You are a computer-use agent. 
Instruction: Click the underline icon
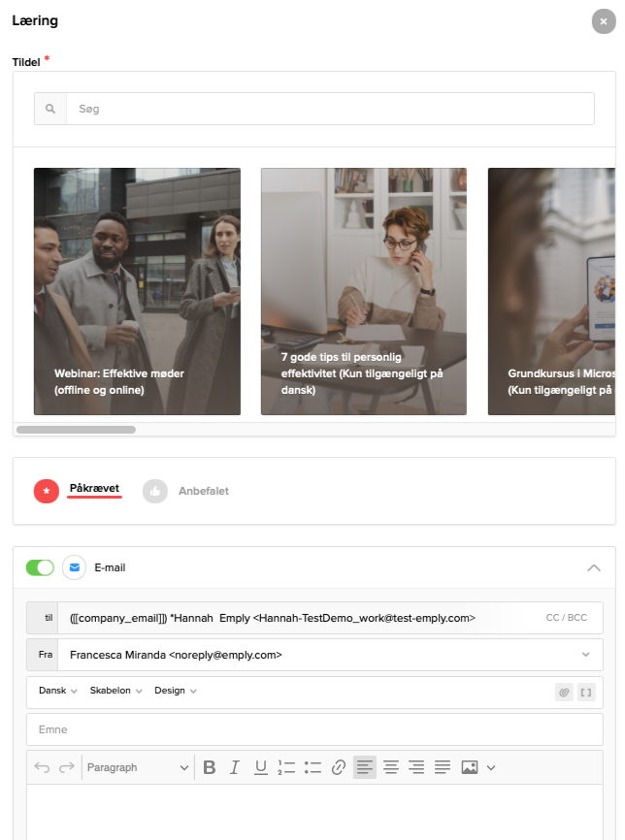[260, 767]
